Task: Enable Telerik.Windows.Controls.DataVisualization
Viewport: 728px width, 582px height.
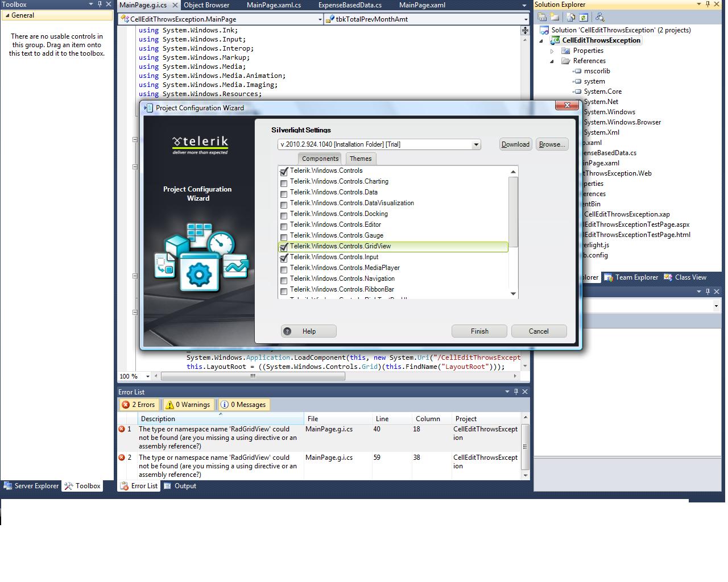Action: click(x=284, y=205)
